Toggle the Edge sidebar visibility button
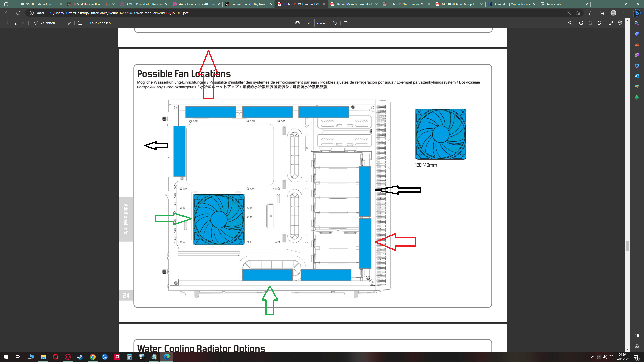The height and width of the screenshot is (362, 644). (x=637, y=336)
